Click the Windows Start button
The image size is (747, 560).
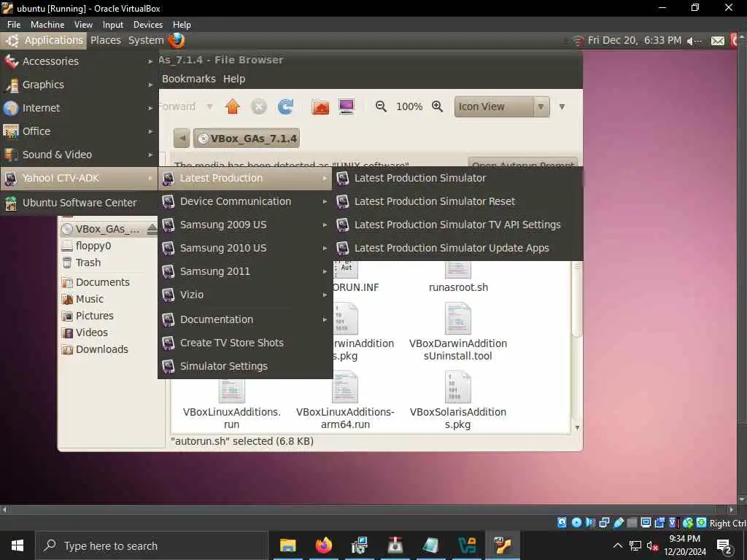point(18,545)
